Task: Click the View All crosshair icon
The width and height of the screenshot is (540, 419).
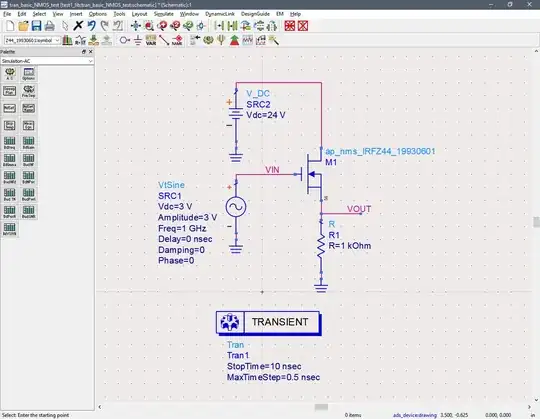Action: [x=135, y=26]
